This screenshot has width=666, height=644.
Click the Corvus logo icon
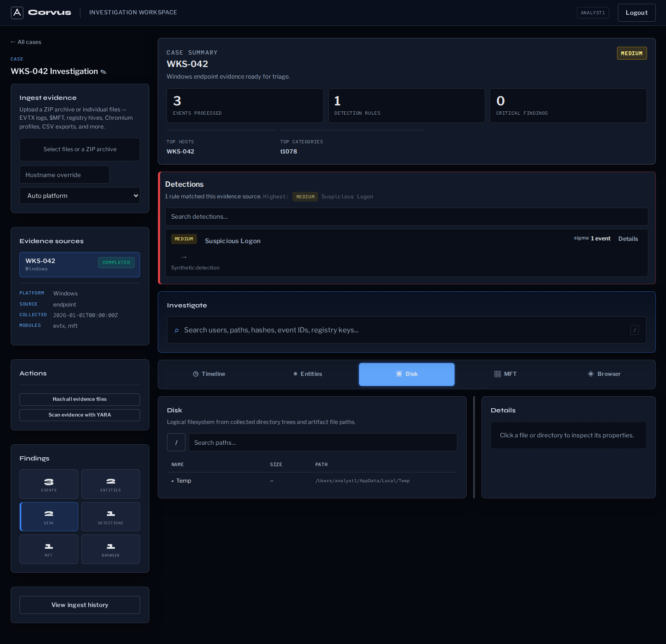(x=17, y=12)
